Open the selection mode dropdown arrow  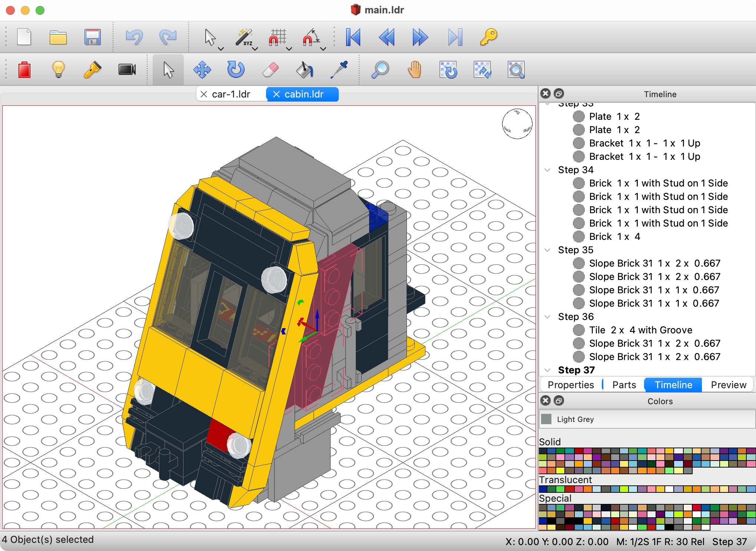point(221,49)
